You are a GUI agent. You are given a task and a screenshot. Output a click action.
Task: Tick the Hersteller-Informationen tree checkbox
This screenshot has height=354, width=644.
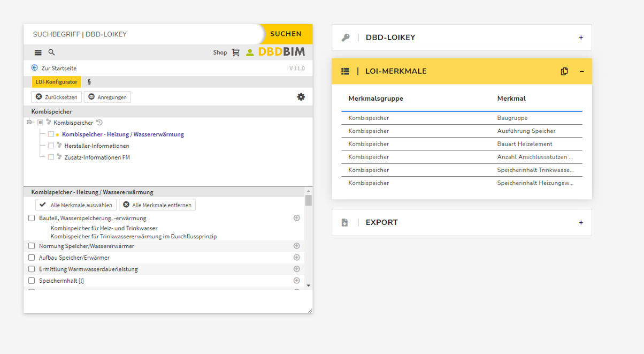[x=51, y=146]
